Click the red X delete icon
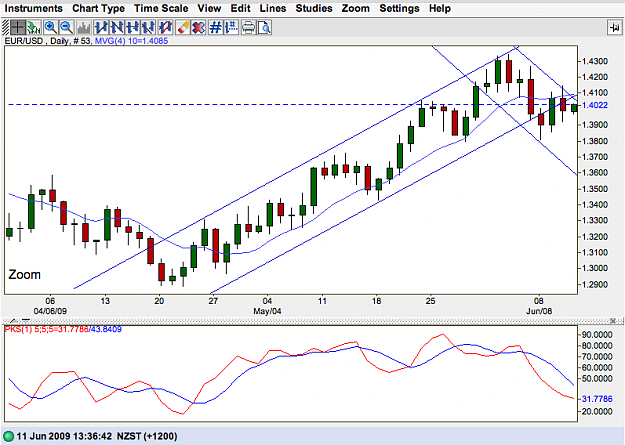 pyautogui.click(x=198, y=28)
